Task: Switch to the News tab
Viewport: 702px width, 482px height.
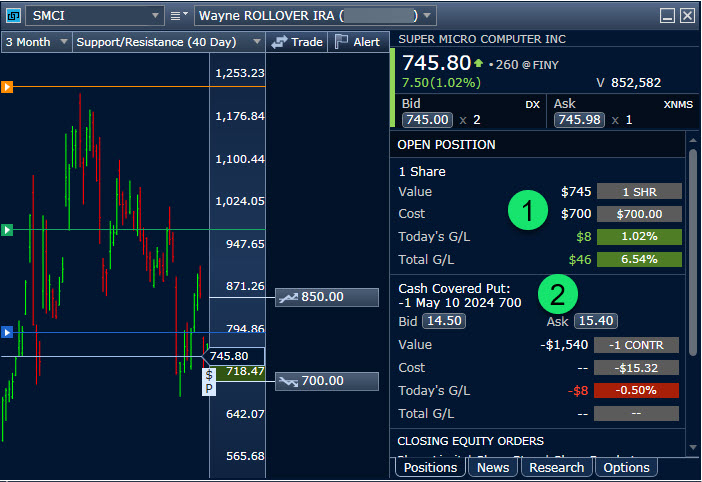Action: pos(493,467)
